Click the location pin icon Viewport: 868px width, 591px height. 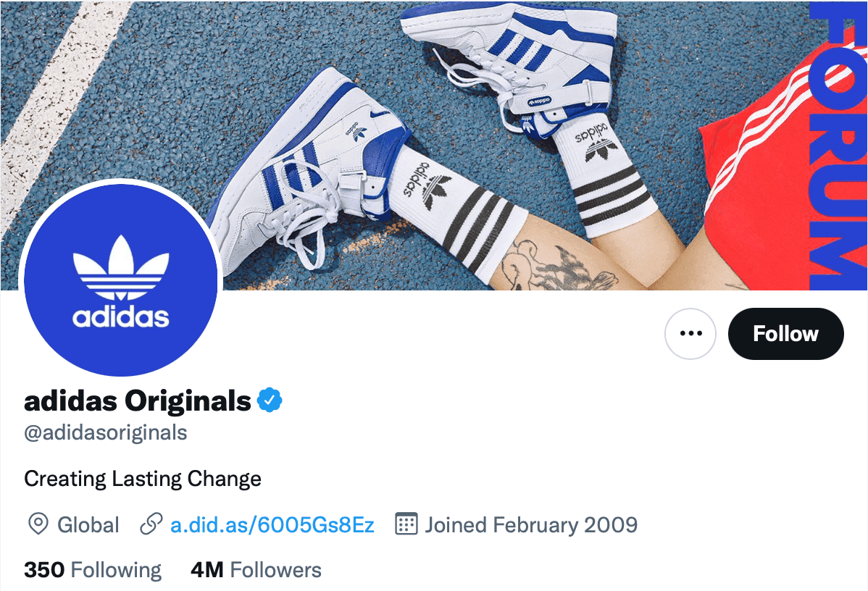(x=37, y=524)
